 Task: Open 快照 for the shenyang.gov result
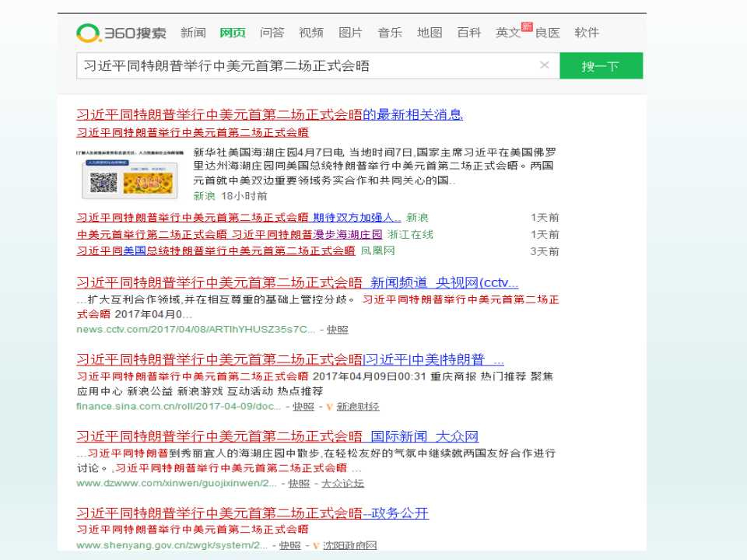[x=289, y=544]
